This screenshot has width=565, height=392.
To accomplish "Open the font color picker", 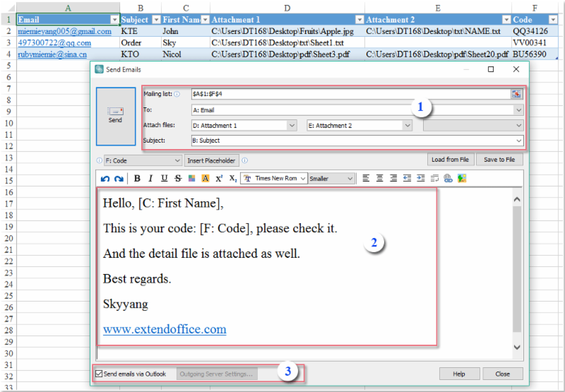I will tap(191, 179).
